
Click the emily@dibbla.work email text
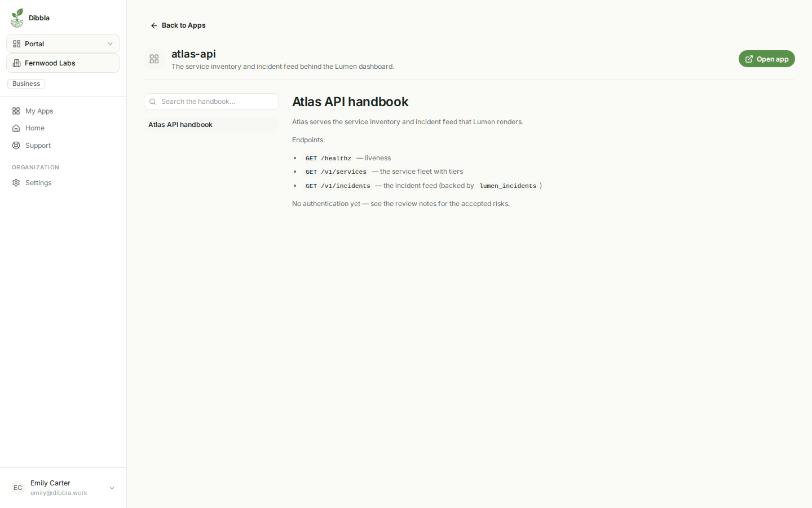click(59, 493)
